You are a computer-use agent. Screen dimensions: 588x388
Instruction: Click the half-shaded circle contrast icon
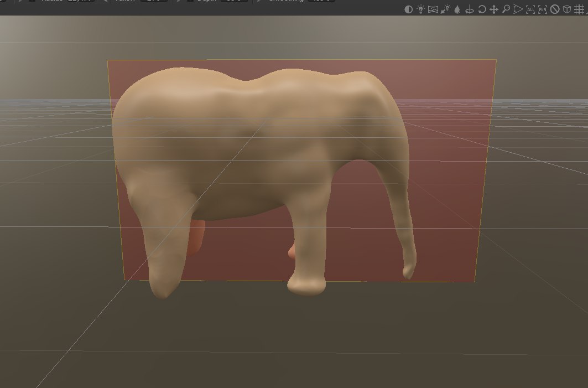coord(408,9)
